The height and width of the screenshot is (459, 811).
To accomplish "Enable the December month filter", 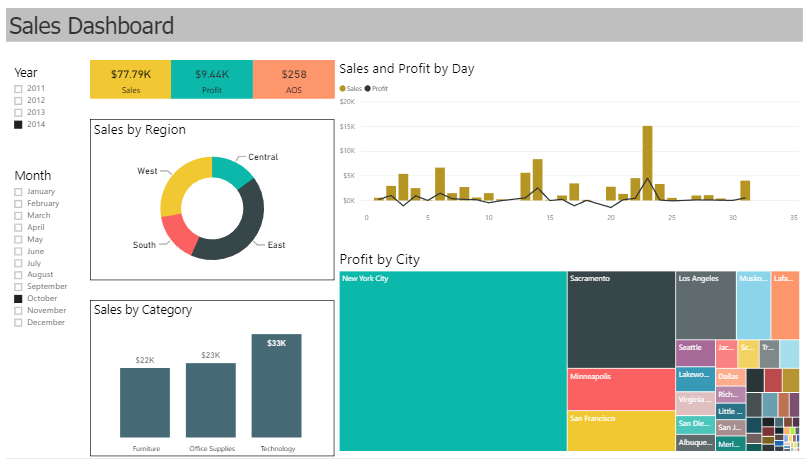I will pyautogui.click(x=18, y=323).
